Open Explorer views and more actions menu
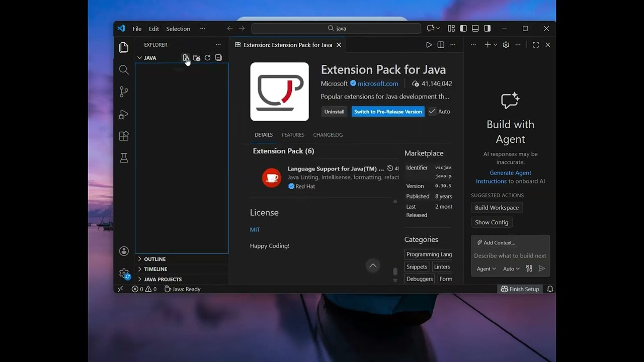644x362 pixels. coord(218,45)
